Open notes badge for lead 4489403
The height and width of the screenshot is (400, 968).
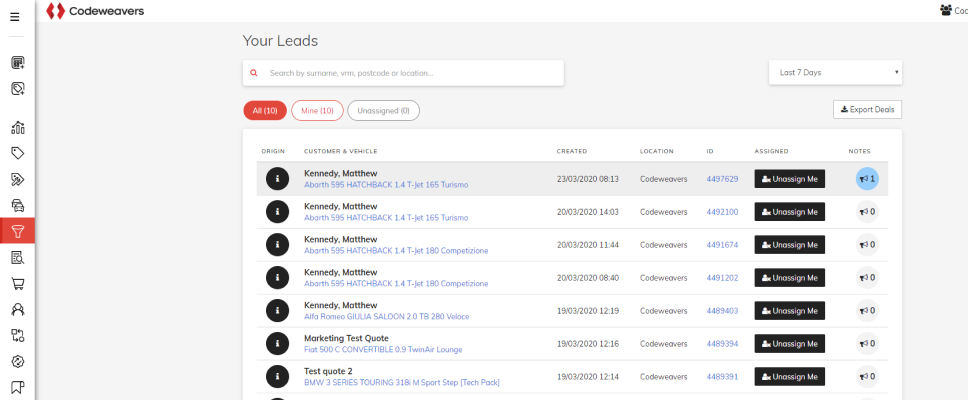click(x=867, y=310)
